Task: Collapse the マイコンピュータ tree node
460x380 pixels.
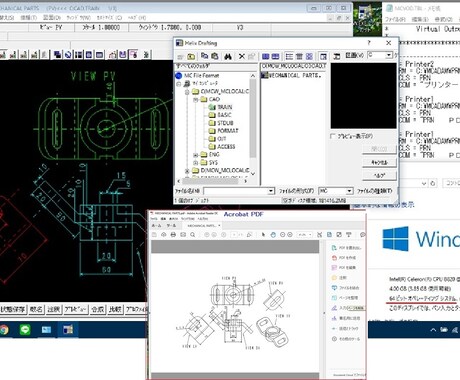Action: pos(179,83)
